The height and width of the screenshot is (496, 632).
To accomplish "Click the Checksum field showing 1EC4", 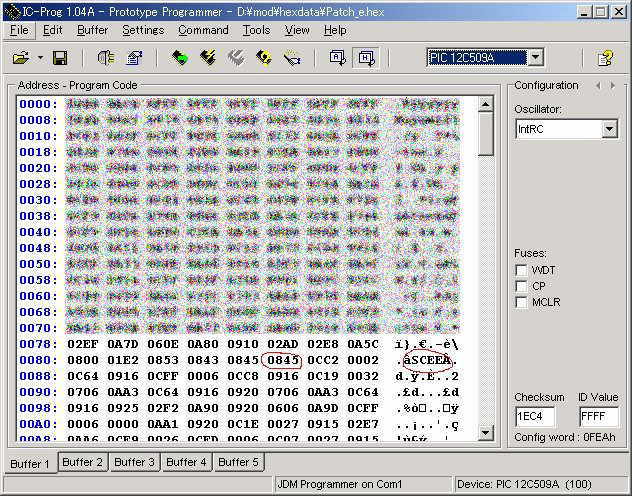I will (x=535, y=417).
